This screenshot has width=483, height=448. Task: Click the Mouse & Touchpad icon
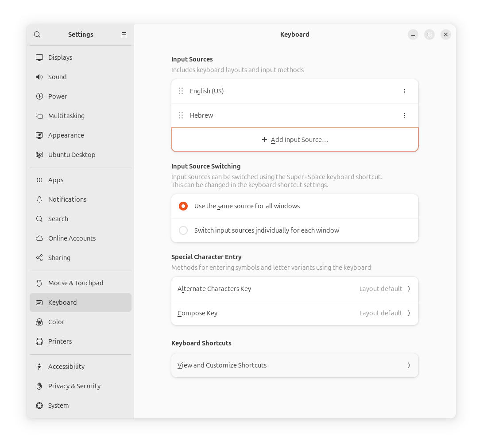(x=39, y=283)
